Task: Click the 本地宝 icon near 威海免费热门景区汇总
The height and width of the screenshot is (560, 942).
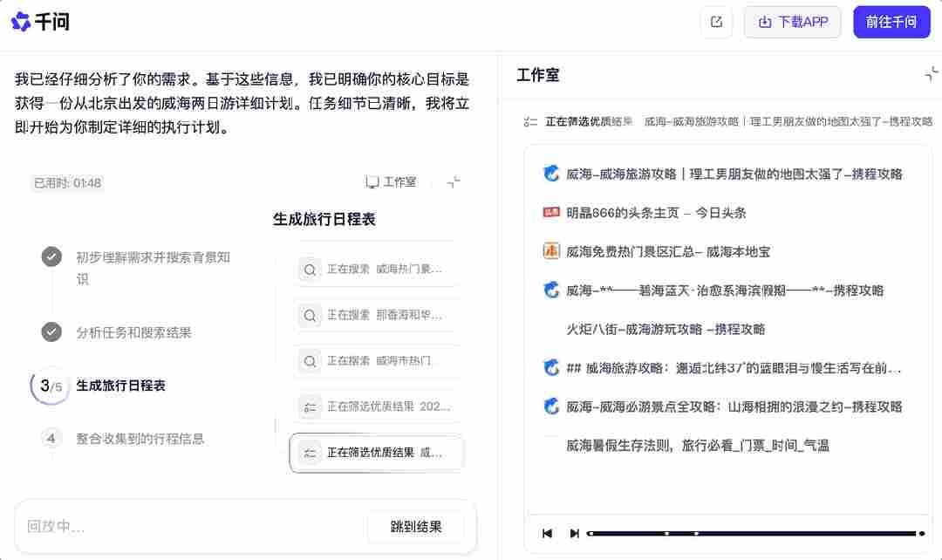Action: click(x=550, y=250)
